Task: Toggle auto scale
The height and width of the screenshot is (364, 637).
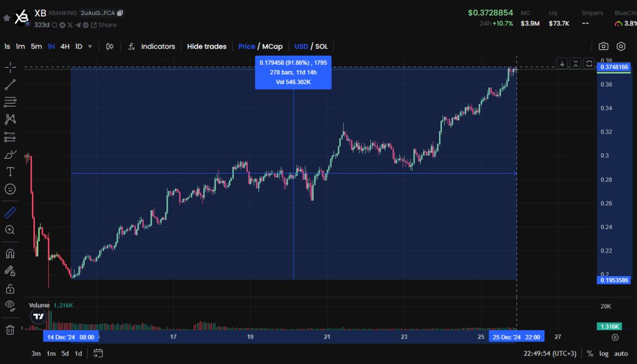Action: tap(621, 353)
